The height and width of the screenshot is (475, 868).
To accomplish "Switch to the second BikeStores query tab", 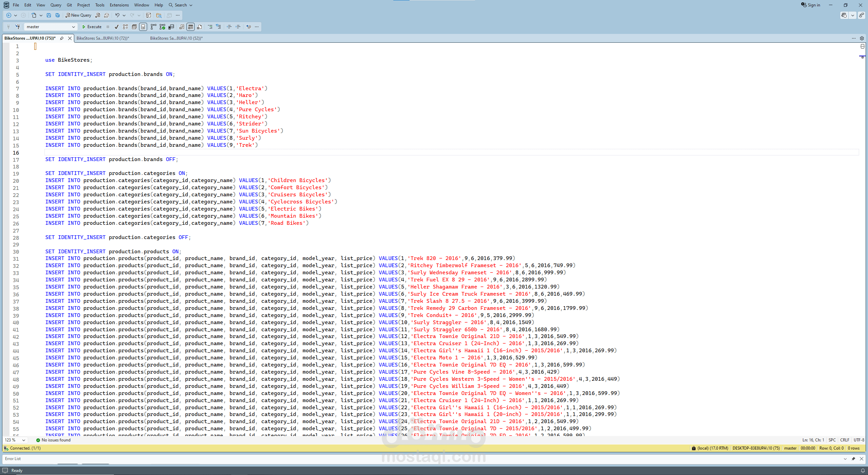I will coord(103,38).
